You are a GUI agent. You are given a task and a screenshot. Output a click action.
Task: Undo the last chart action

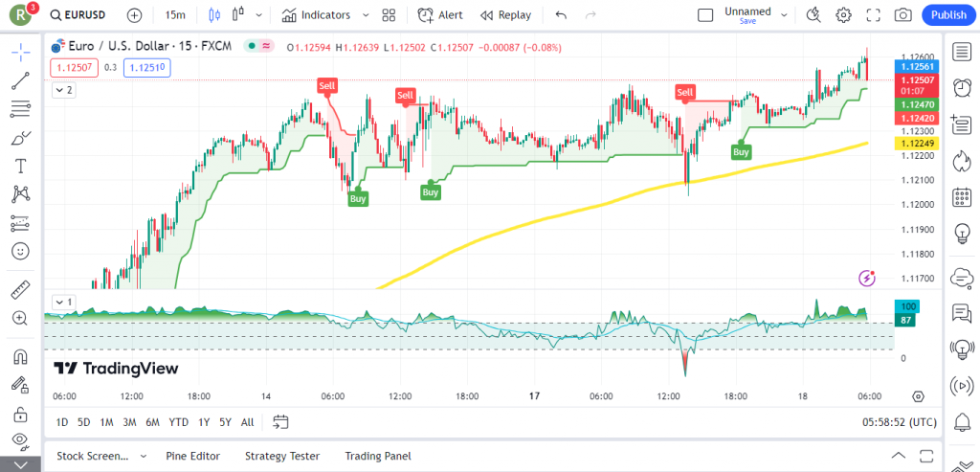(561, 15)
